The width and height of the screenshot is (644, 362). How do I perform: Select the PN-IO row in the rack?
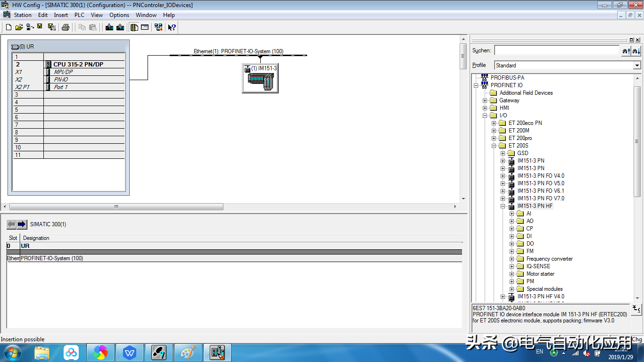69,80
